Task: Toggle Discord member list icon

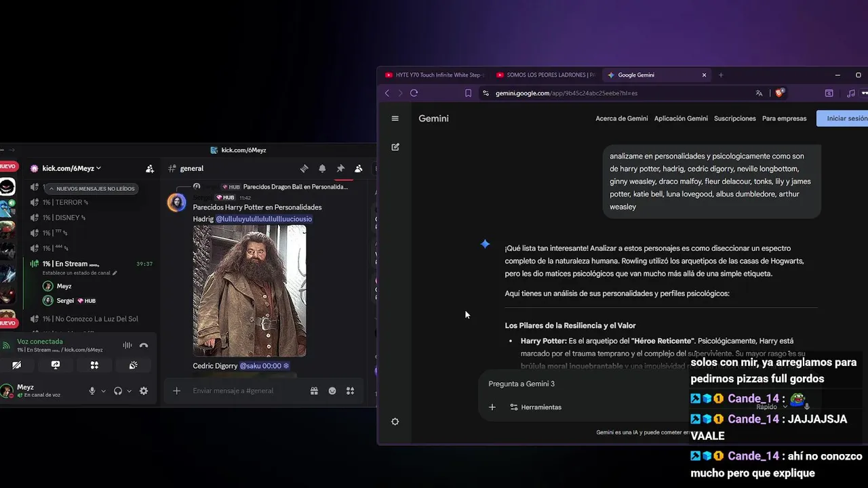Action: pyautogui.click(x=359, y=169)
